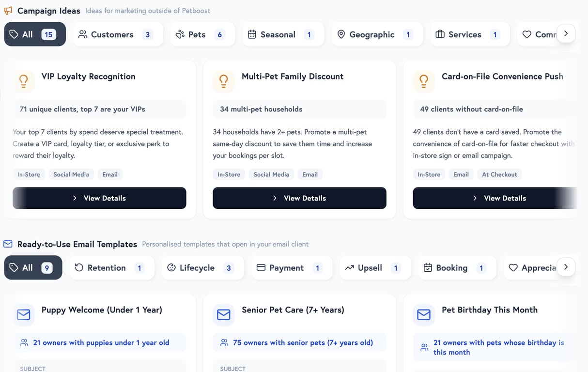The width and height of the screenshot is (588, 372).
Task: Click the calendar icon on the Seasonal filter
Action: click(252, 34)
